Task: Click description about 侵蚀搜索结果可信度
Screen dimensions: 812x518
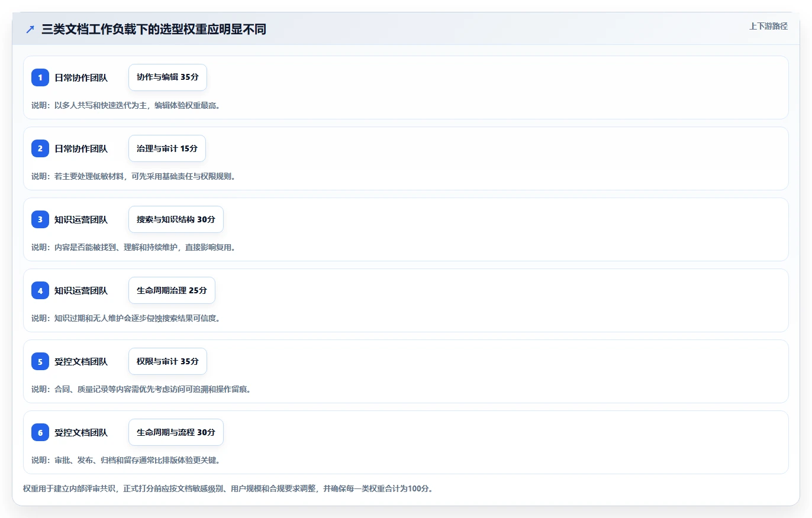Action: [x=125, y=318]
